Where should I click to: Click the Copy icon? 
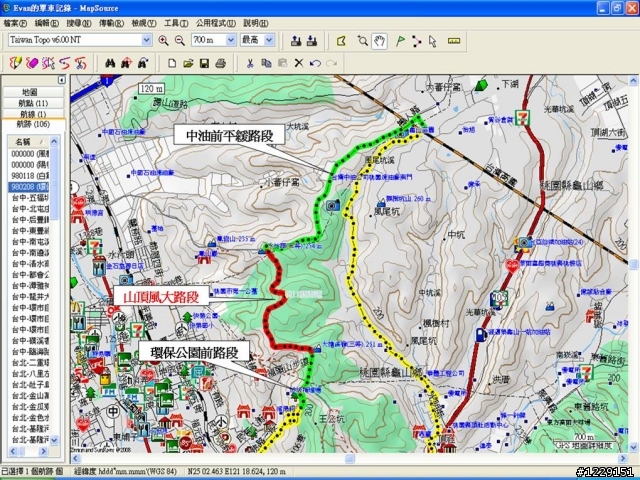click(x=267, y=63)
